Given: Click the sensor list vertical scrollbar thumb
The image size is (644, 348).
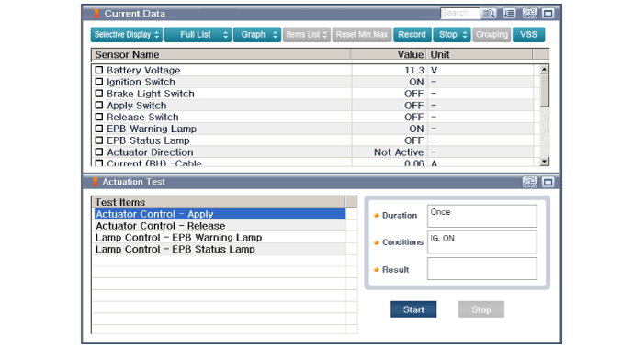Looking at the screenshot, I should point(544,90).
